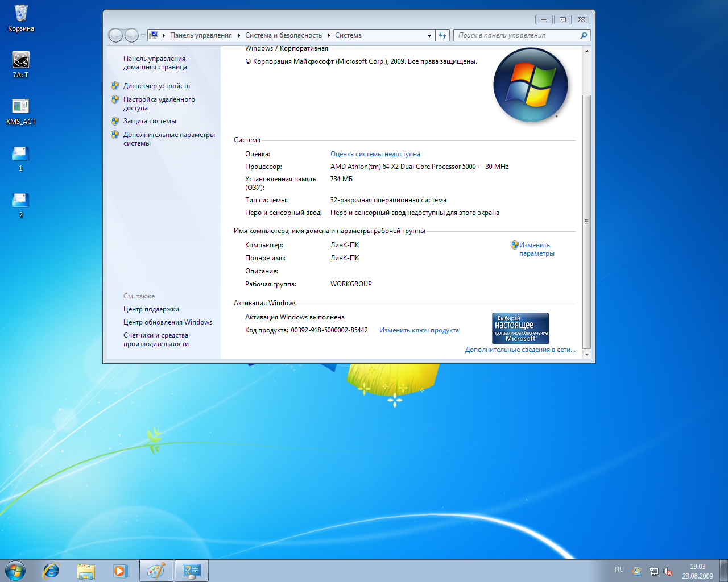
Task: Open the clock showing 19:03
Action: click(x=698, y=571)
